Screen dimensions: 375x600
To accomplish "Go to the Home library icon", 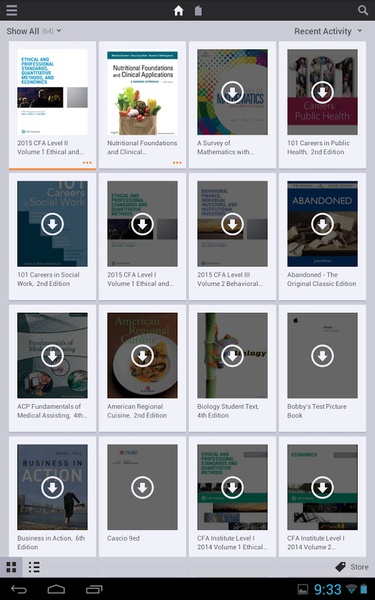I will coord(178,10).
